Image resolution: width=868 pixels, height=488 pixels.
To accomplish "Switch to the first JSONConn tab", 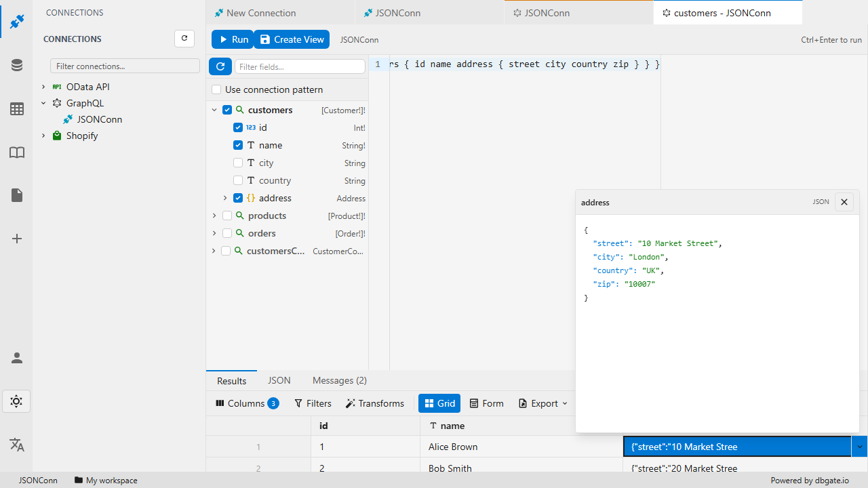I will point(429,13).
